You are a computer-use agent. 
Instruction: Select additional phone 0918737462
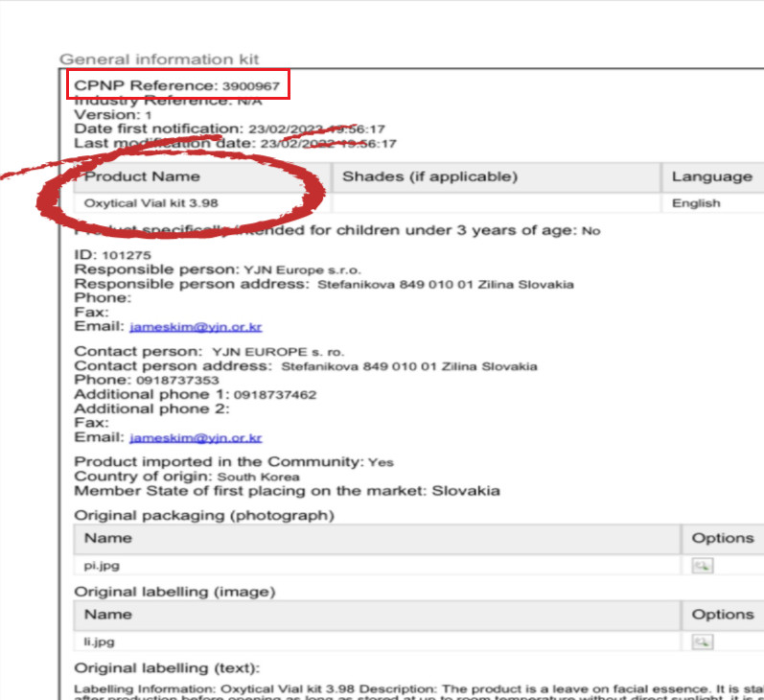275,394
